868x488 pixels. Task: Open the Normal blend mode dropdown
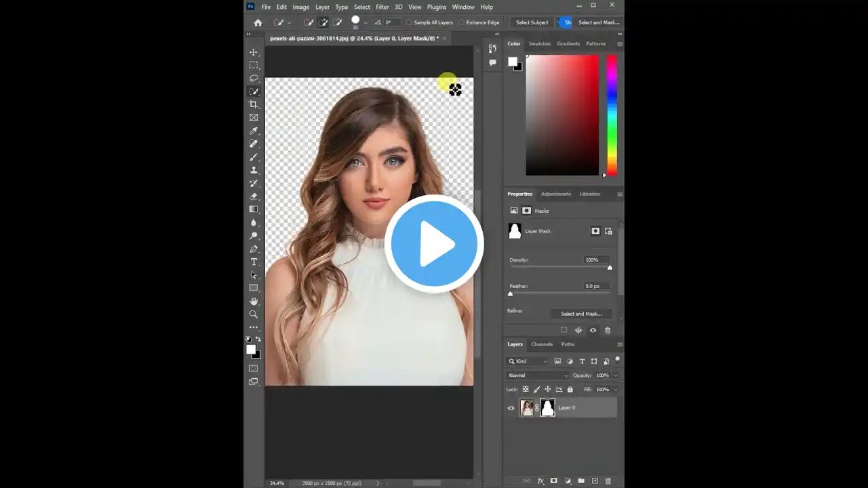pyautogui.click(x=538, y=375)
